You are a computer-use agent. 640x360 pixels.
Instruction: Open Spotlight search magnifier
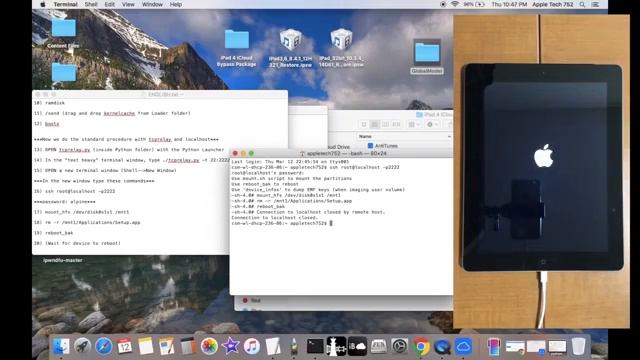click(x=582, y=4)
